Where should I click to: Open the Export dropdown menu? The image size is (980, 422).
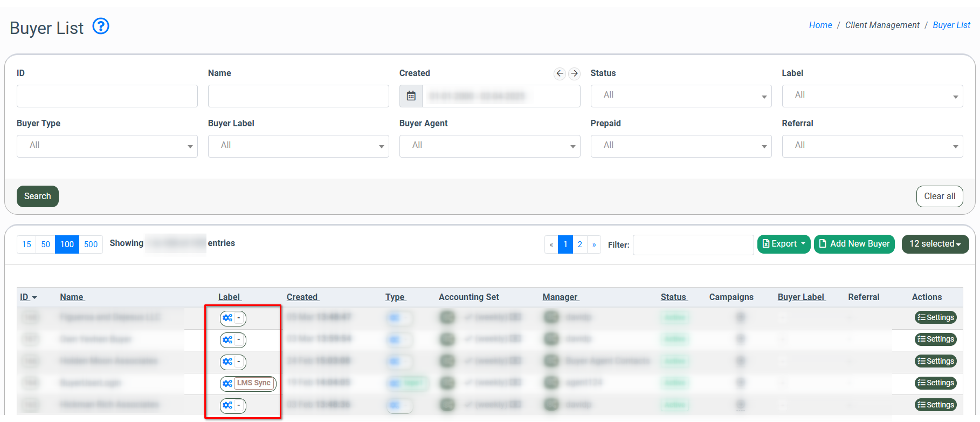click(x=783, y=244)
